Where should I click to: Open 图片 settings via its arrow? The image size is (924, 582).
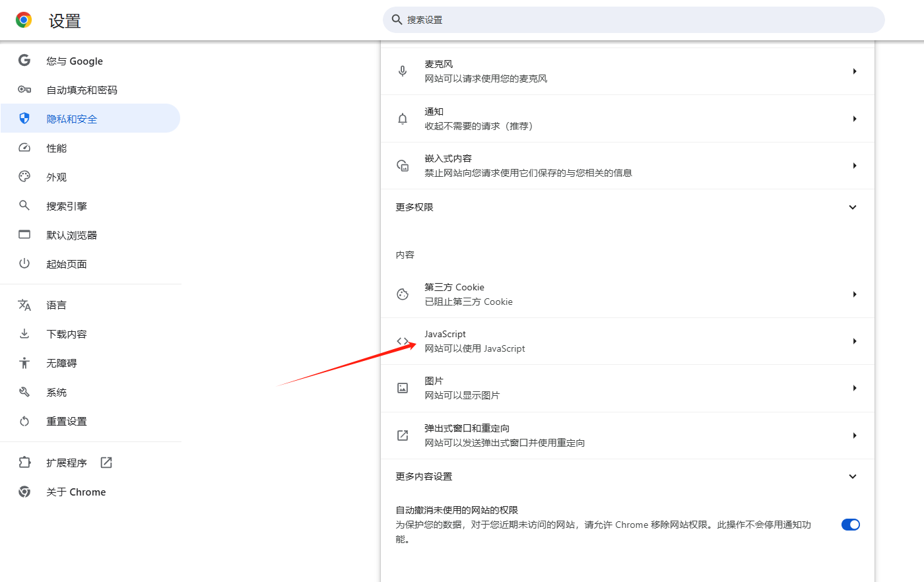click(x=855, y=388)
